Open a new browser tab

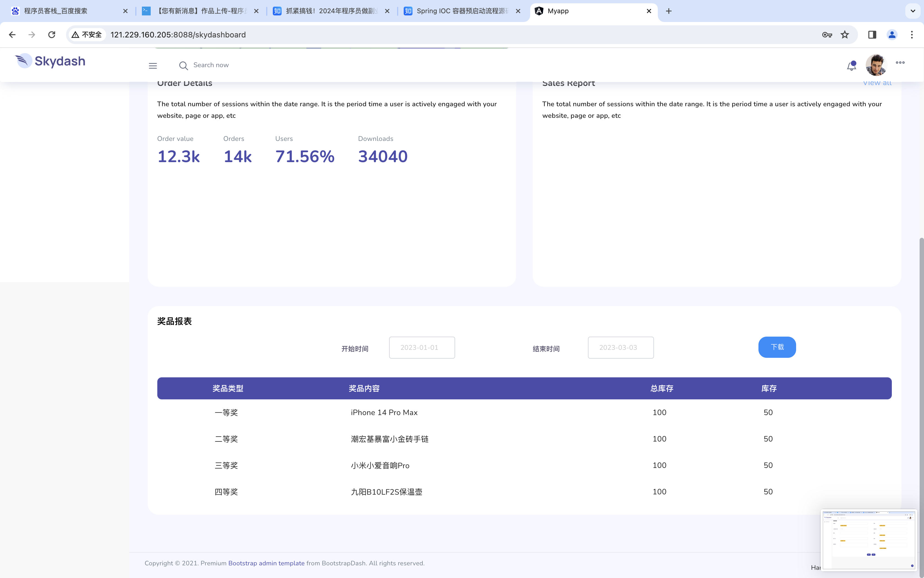(669, 11)
